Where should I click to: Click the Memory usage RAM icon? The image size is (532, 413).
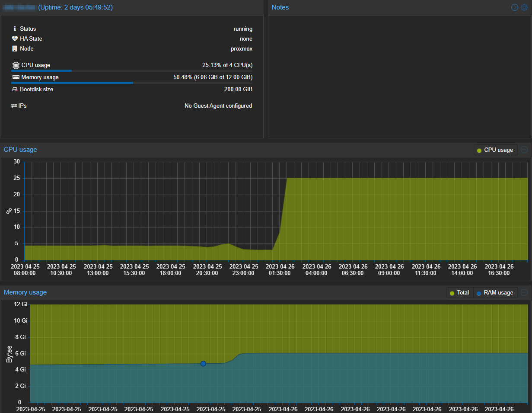coord(16,77)
